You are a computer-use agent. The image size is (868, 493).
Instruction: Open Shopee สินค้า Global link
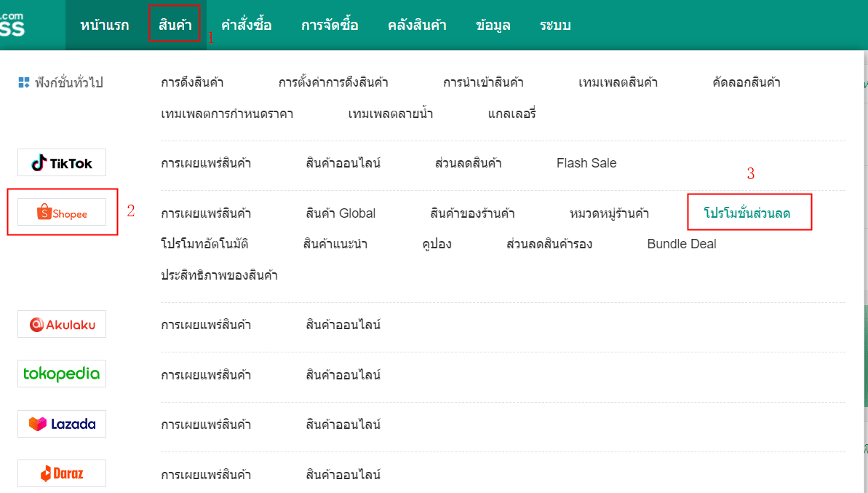pyautogui.click(x=341, y=213)
